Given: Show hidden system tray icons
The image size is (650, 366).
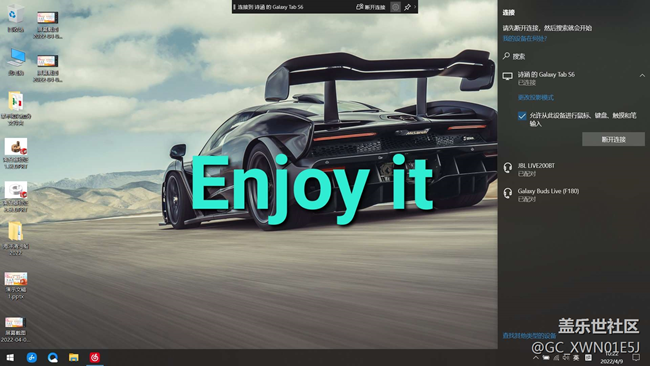Looking at the screenshot, I should click(536, 357).
